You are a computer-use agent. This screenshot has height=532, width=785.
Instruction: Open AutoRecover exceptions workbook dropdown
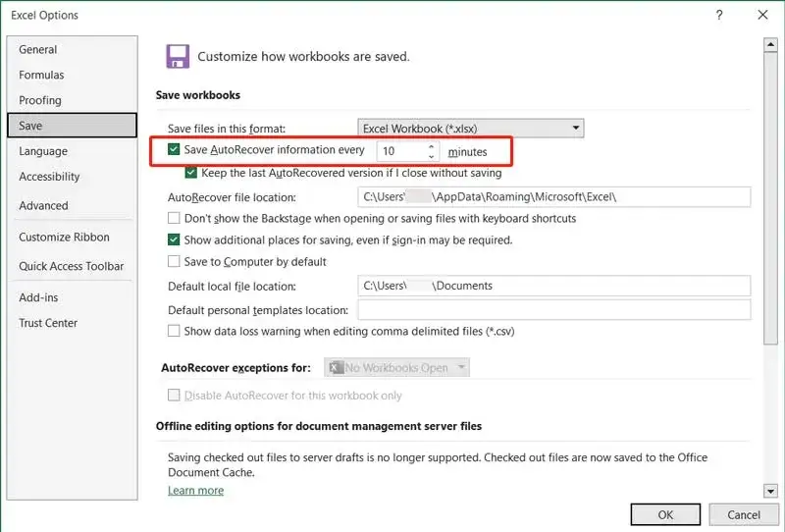(x=397, y=368)
